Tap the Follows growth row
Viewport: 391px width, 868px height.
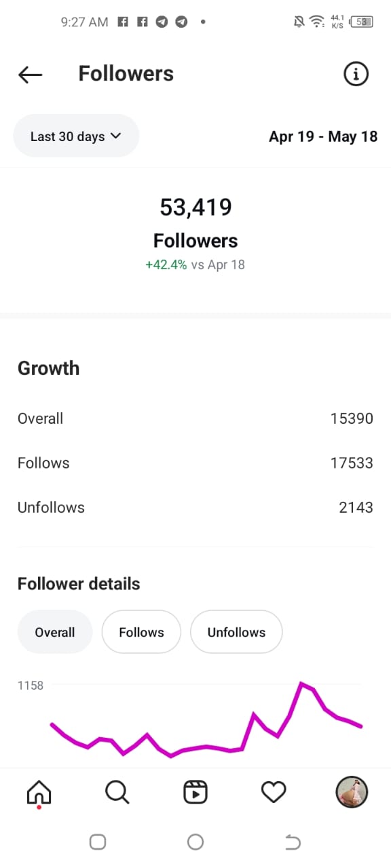pyautogui.click(x=195, y=463)
